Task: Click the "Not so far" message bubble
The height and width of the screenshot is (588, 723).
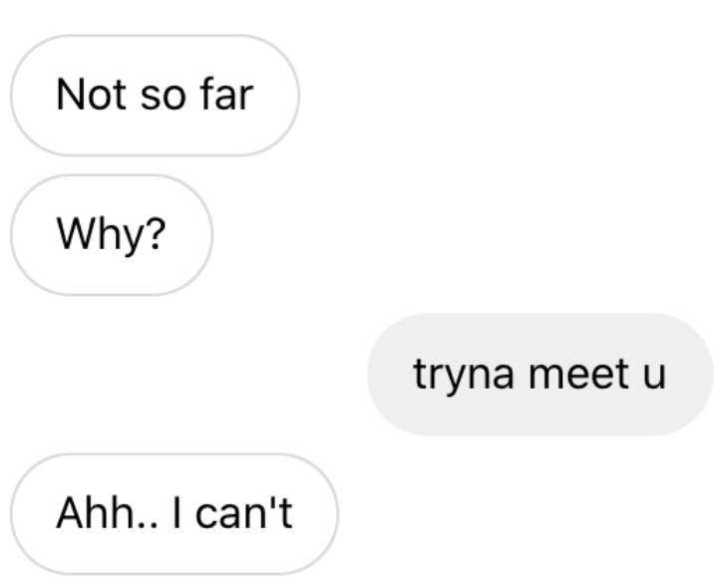Action: click(155, 96)
